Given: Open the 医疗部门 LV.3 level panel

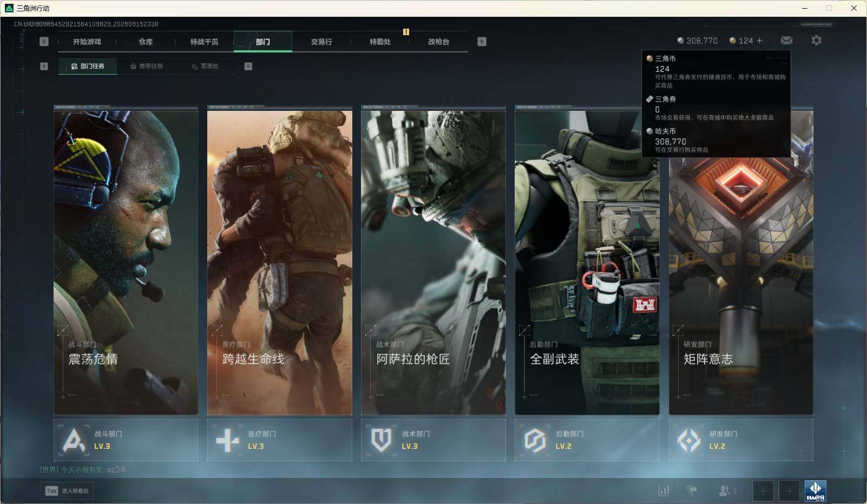Looking at the screenshot, I should pyautogui.click(x=280, y=440).
